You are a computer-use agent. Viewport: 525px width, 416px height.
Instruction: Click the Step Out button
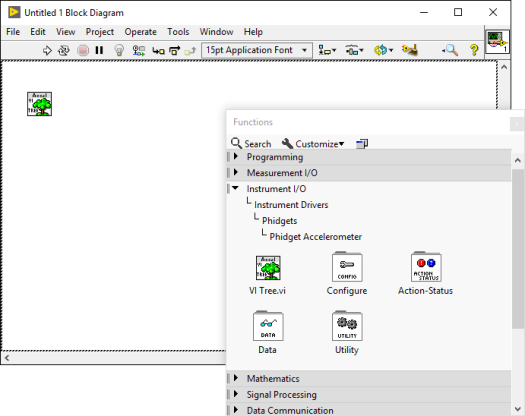pyautogui.click(x=190, y=51)
